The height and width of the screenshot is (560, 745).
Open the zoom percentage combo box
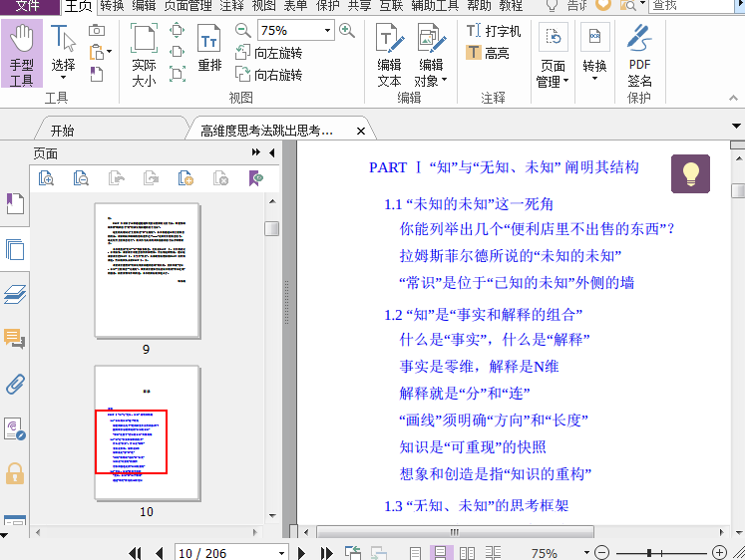pos(295,30)
